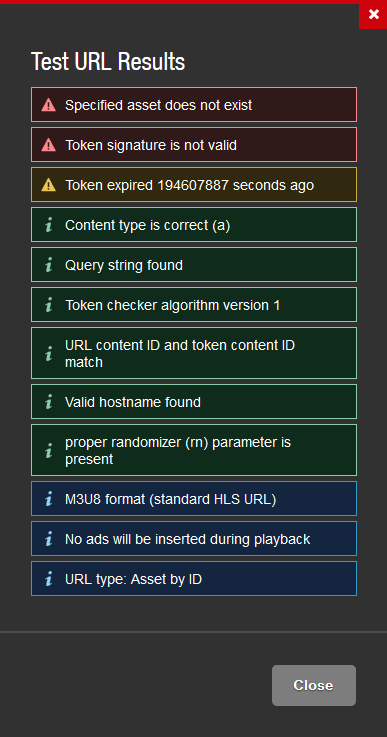Image resolution: width=387 pixels, height=737 pixels.
Task: Click the red warning triangle for token signature
Action: (48, 145)
